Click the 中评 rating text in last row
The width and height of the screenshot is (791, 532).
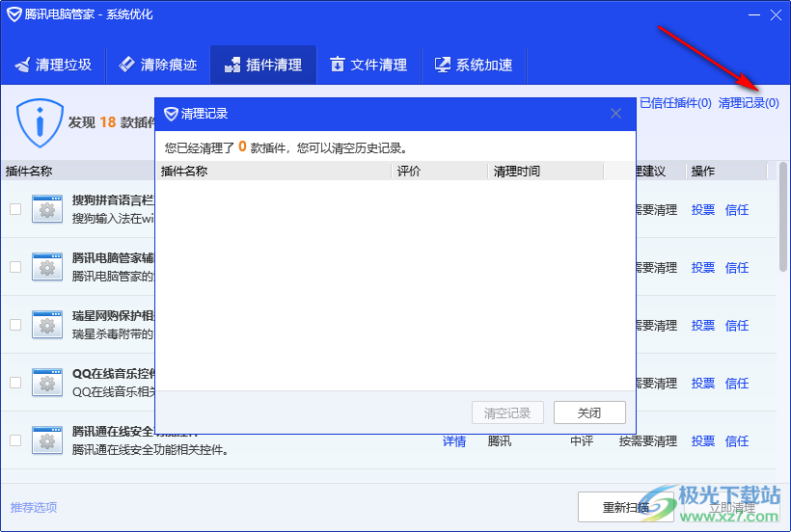click(582, 441)
